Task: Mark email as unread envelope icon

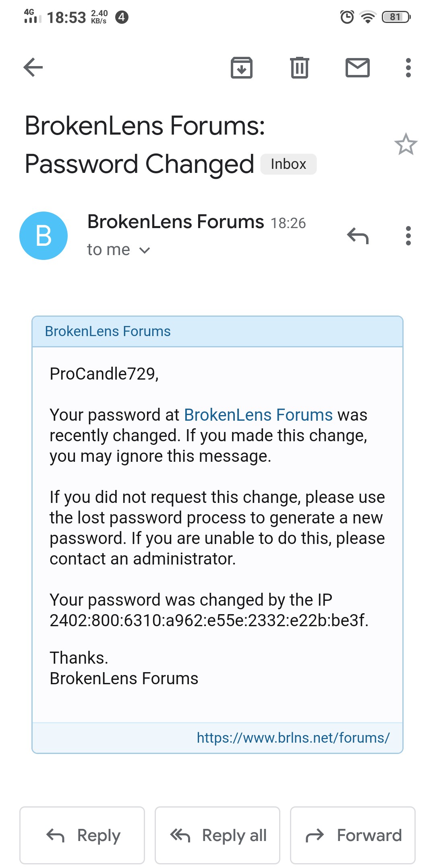Action: (x=358, y=67)
